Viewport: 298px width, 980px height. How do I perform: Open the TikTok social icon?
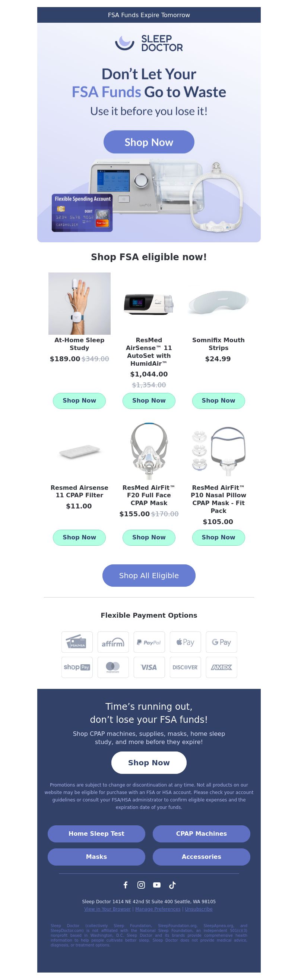pyautogui.click(x=172, y=885)
